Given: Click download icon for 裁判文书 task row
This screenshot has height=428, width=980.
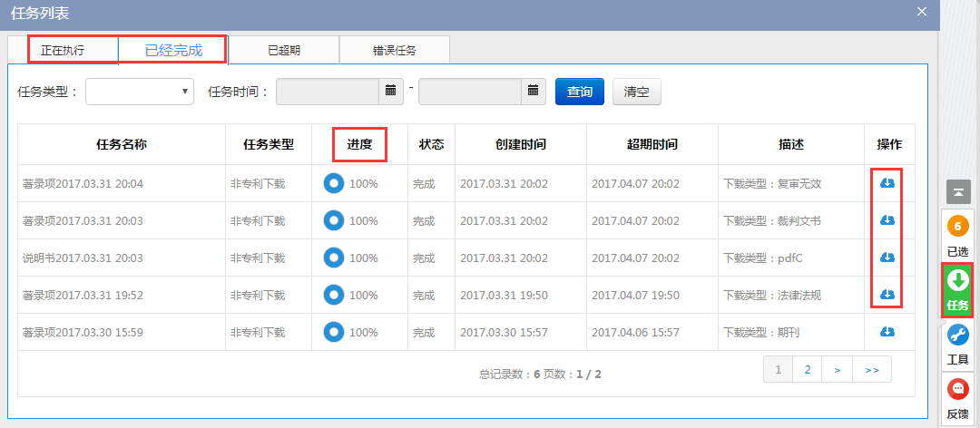Looking at the screenshot, I should point(887,220).
